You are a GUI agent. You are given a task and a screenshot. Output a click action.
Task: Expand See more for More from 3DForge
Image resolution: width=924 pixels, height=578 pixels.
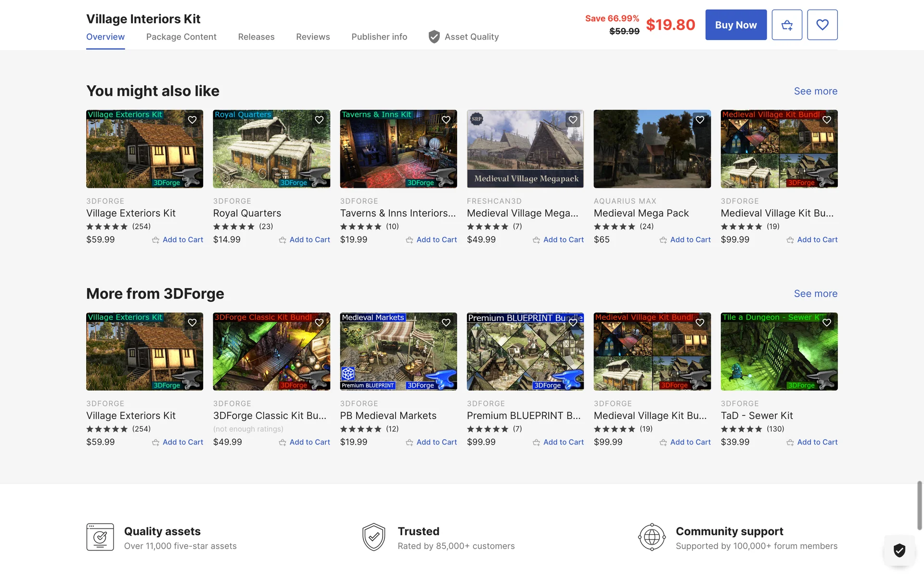815,294
